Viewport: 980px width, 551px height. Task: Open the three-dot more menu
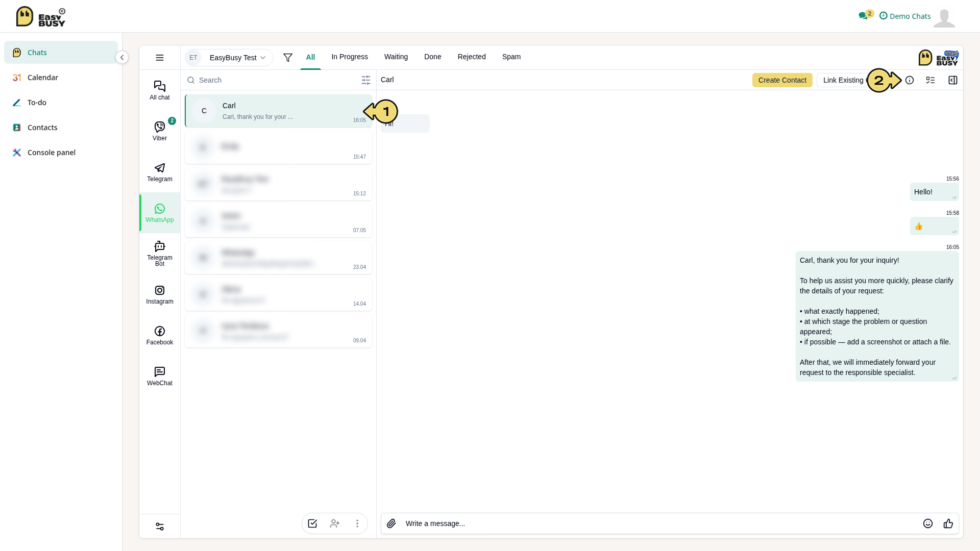tap(357, 523)
